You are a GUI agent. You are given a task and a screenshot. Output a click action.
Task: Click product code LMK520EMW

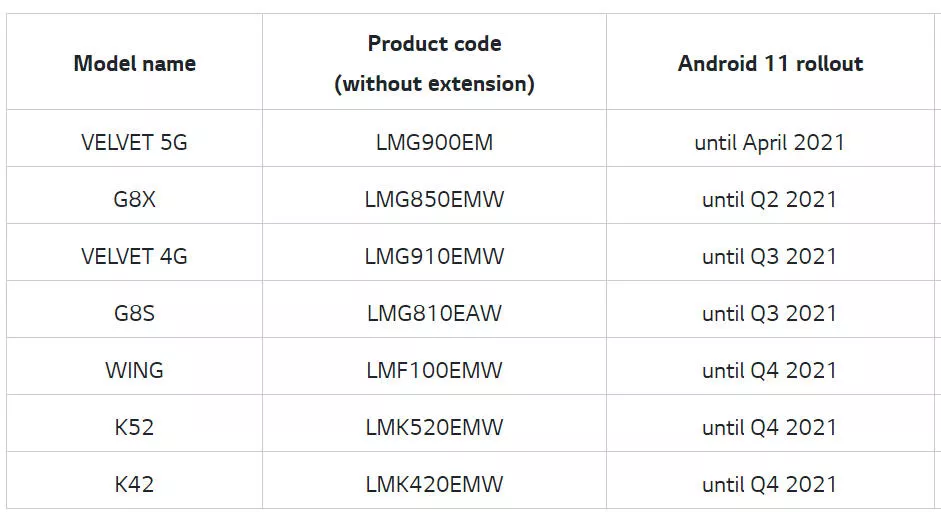434,428
